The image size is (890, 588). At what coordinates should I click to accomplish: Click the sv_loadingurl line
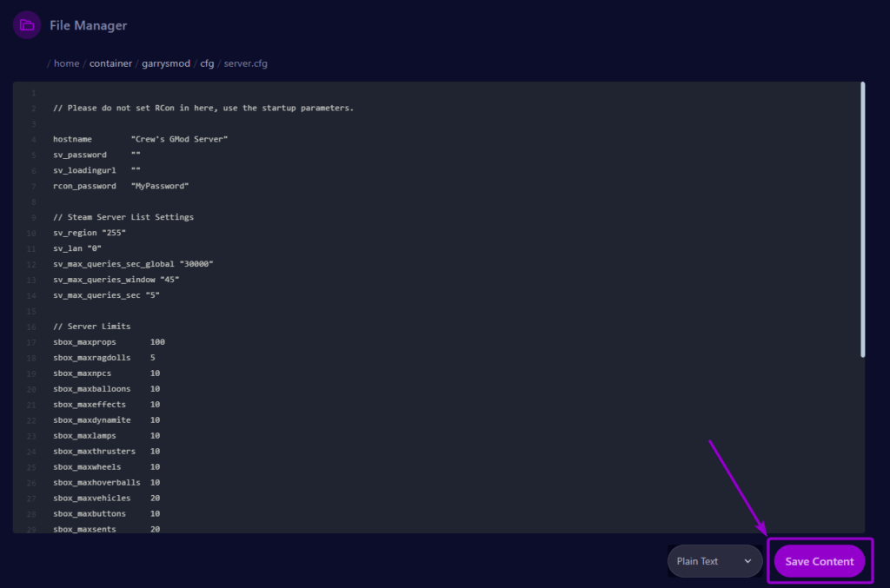click(x=96, y=170)
